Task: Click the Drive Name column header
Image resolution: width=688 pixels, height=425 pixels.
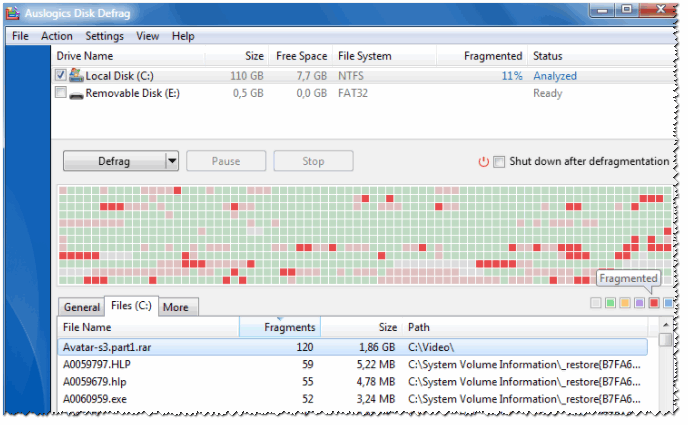Action: (128, 56)
